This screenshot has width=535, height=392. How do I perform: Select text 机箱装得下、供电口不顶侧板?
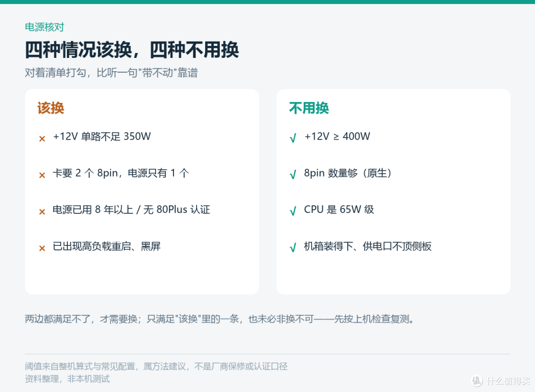(x=368, y=246)
